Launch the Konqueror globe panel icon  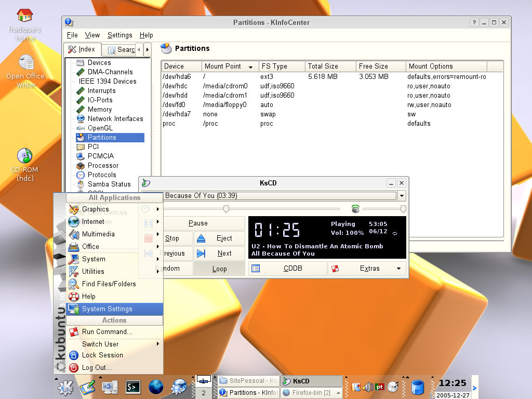point(156,387)
